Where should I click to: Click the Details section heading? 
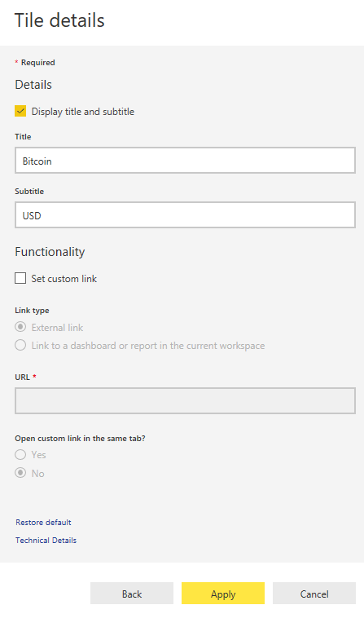tap(33, 85)
